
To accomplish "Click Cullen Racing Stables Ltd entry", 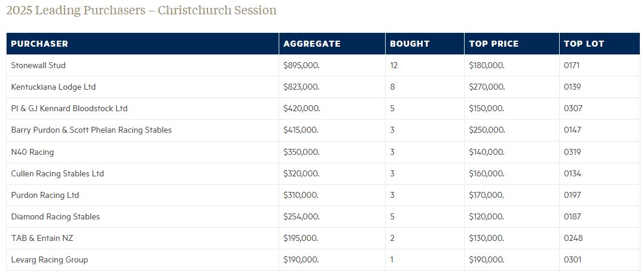I will coord(57,173).
